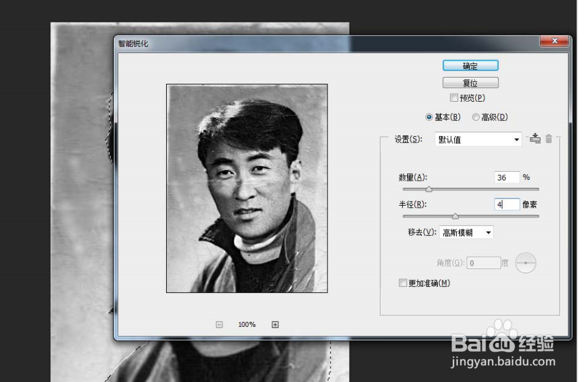The height and width of the screenshot is (382, 588).
Task: Save current settings with the save-preset icon
Action: (x=535, y=138)
